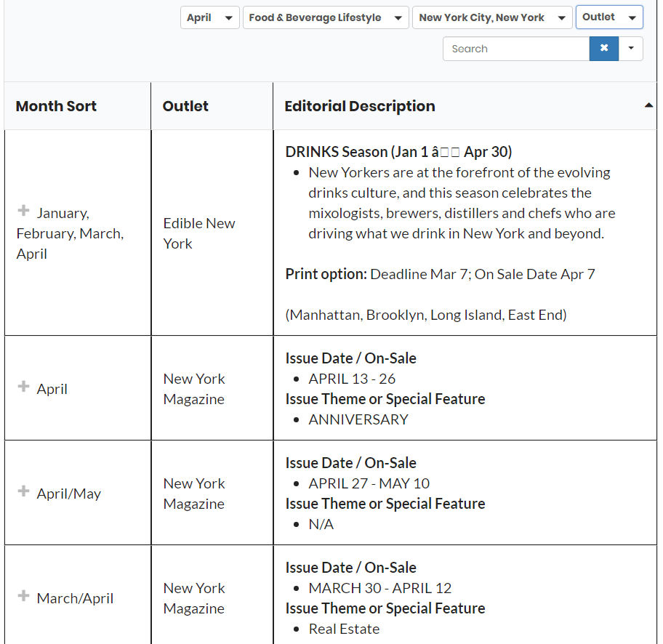This screenshot has height=644, width=663.
Task: Clear search with the blue X button
Action: coord(604,49)
